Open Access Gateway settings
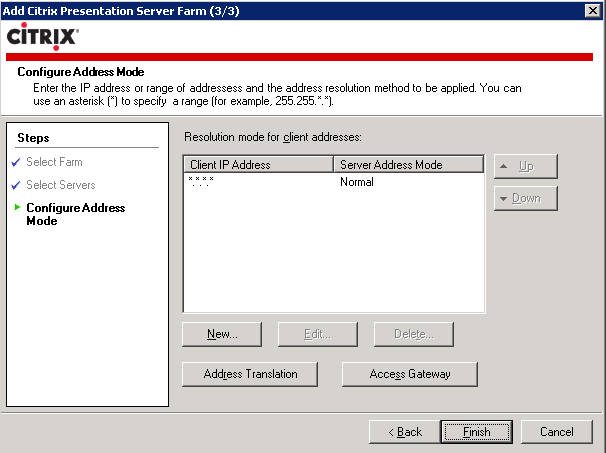The height and width of the screenshot is (453, 606). tap(410, 374)
